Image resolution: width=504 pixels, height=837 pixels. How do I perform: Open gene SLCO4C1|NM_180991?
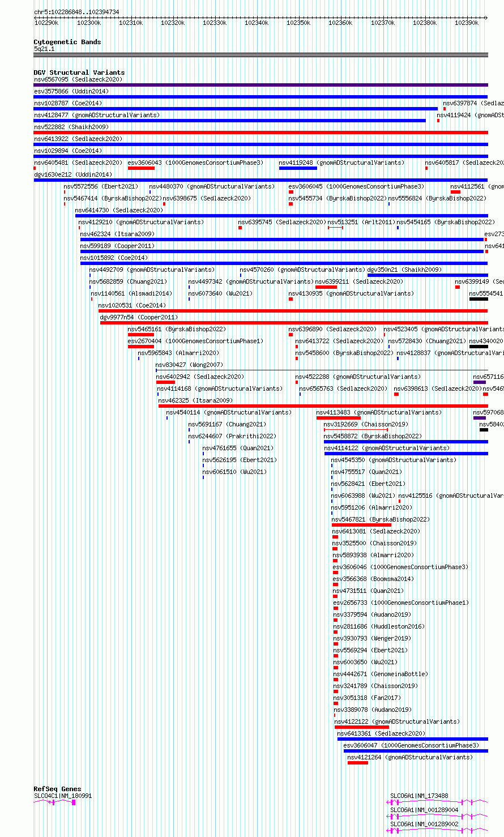[63, 796]
